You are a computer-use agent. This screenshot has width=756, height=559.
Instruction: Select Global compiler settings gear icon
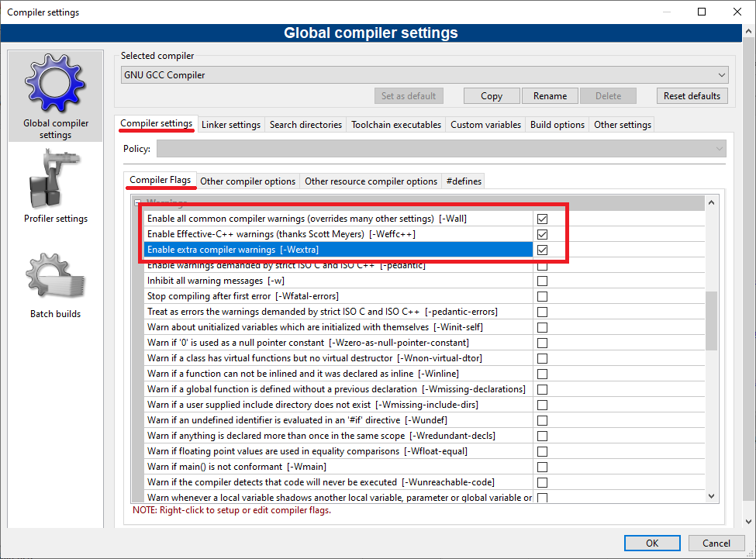55,83
